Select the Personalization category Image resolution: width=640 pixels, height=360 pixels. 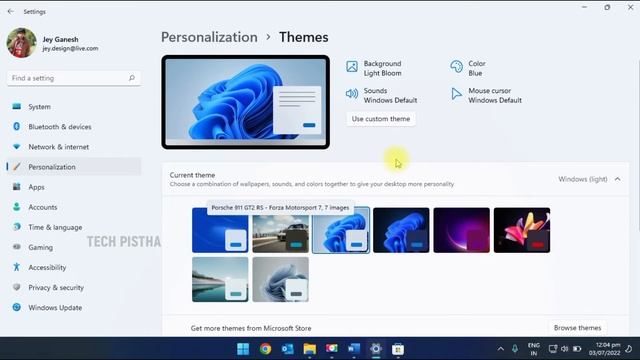pyautogui.click(x=74, y=167)
